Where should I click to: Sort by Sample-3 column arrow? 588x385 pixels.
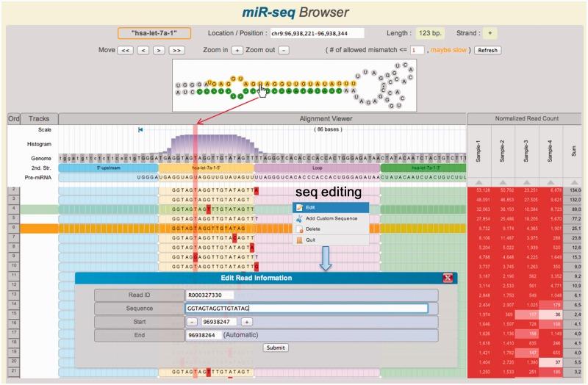[x=527, y=182]
